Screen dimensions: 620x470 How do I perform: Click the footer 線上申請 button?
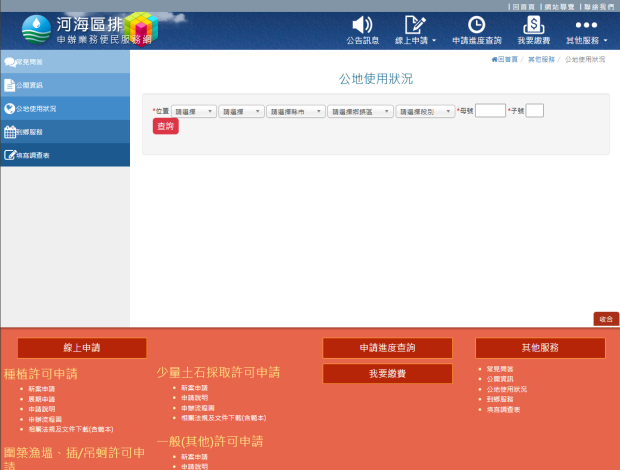click(82, 348)
